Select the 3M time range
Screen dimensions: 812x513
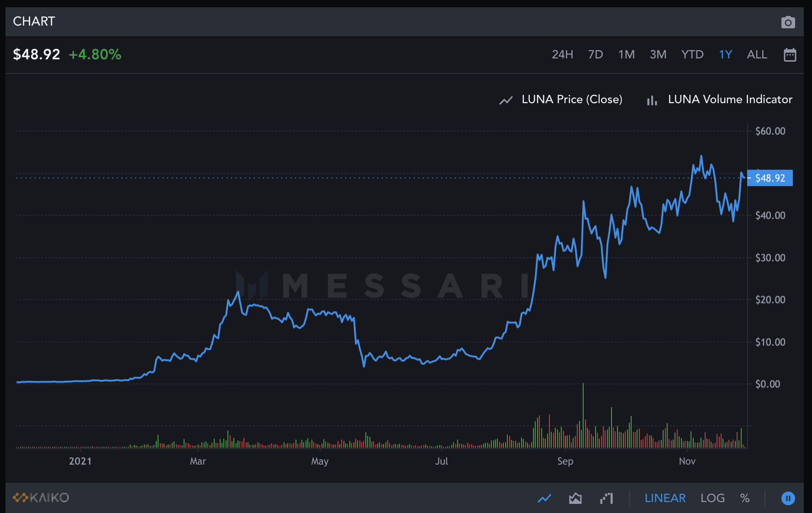(x=658, y=55)
